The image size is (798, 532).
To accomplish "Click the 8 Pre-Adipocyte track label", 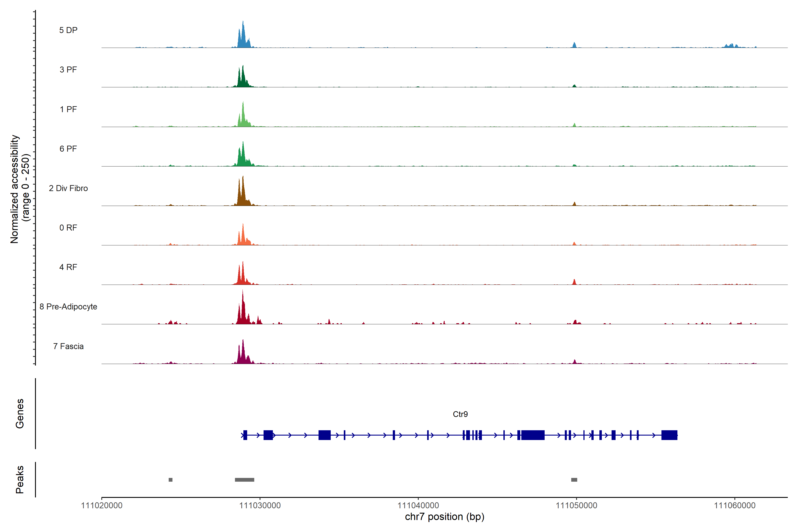I will (x=68, y=307).
